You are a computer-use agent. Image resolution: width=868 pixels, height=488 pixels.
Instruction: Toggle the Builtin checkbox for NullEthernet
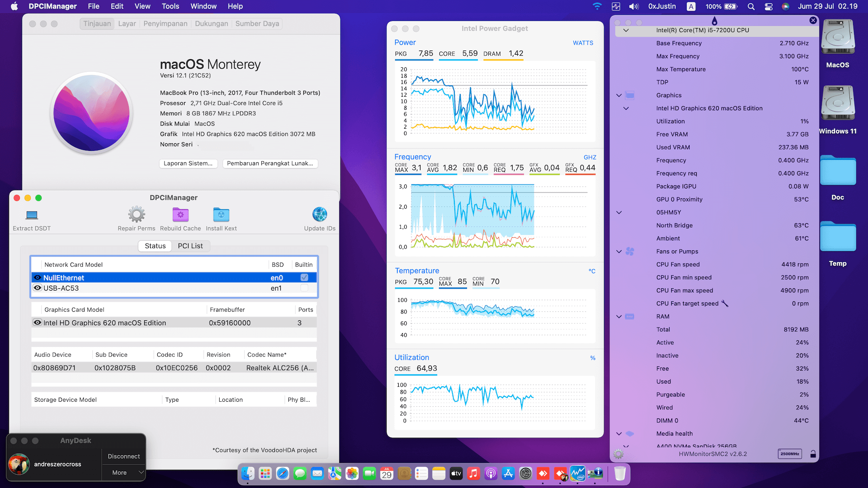tap(304, 277)
